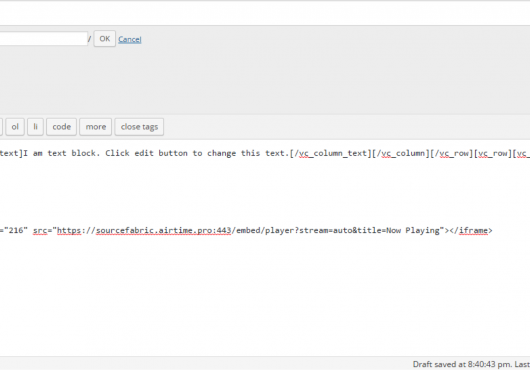Image resolution: width=530 pixels, height=370 pixels.
Task: Click the closing iframe tag text
Action: point(471,230)
